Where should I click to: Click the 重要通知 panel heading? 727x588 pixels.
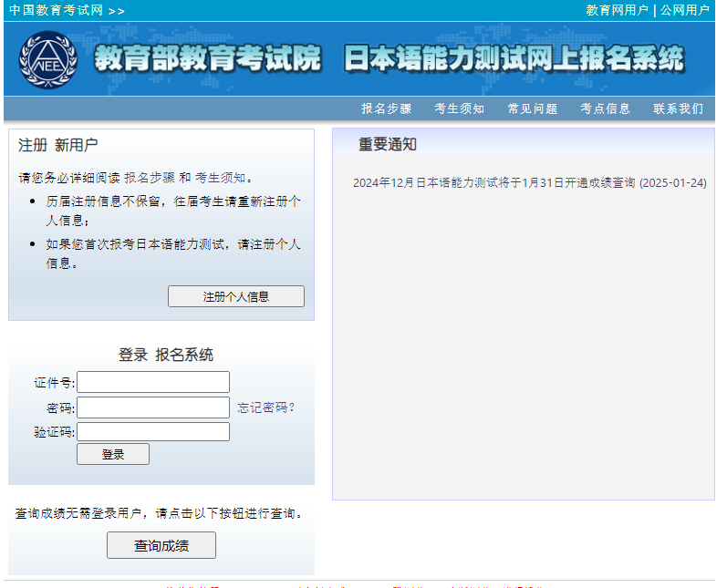tap(388, 144)
